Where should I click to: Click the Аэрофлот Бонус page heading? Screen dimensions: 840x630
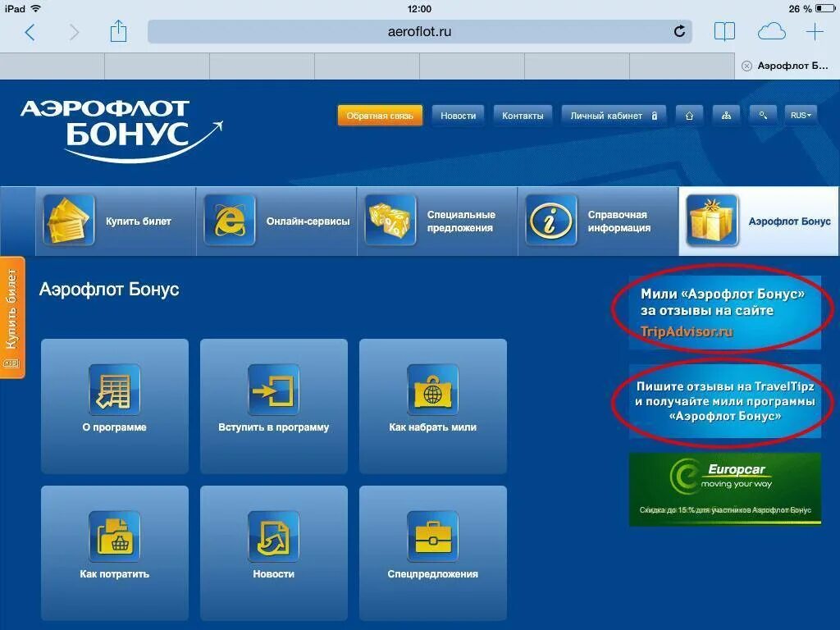pos(109,290)
